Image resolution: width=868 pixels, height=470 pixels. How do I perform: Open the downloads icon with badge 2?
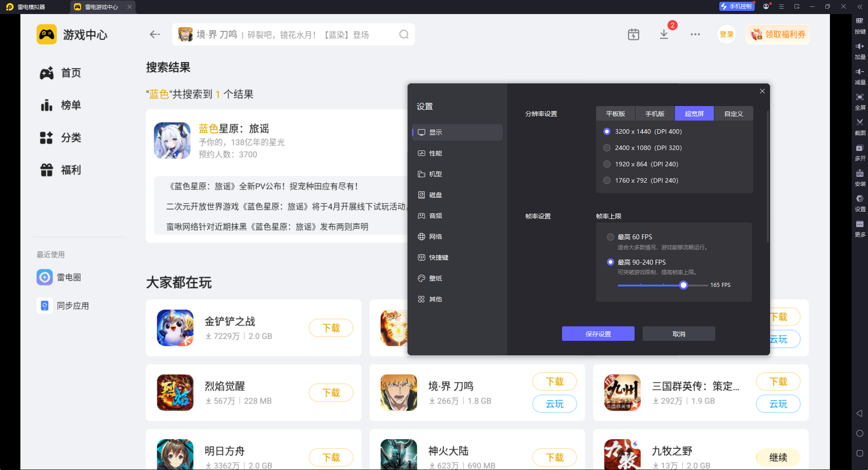coord(664,34)
